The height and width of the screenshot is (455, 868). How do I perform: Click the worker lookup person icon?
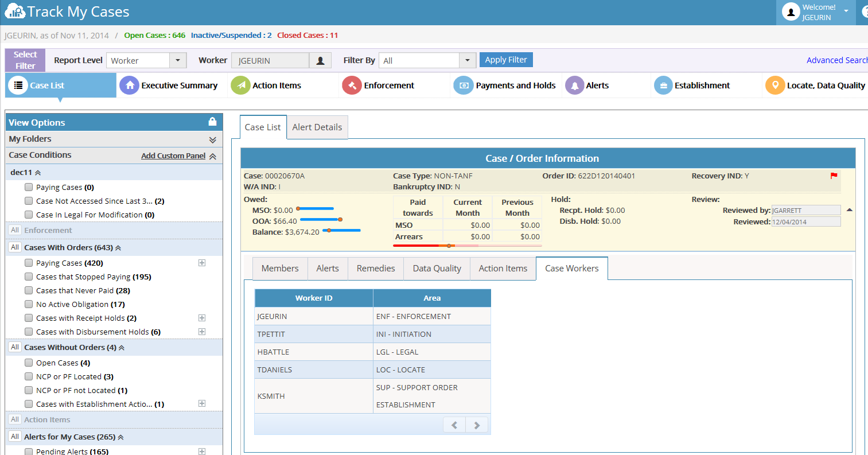[x=320, y=60]
